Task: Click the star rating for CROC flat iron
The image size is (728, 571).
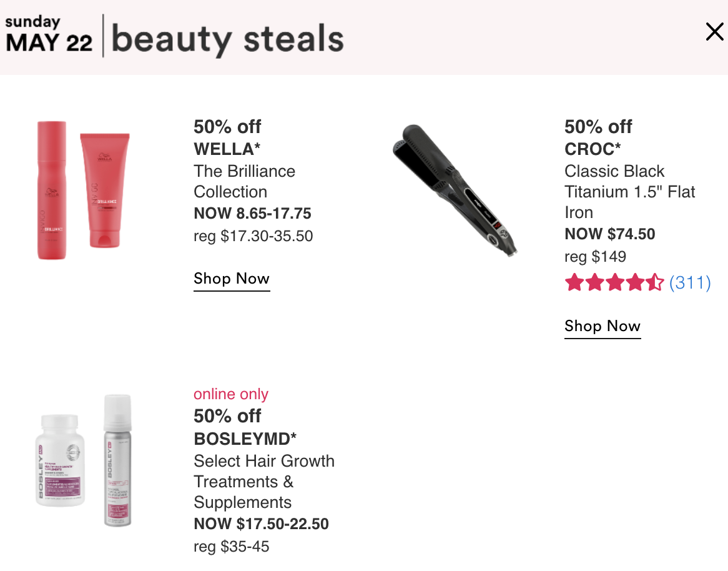Action: click(614, 282)
